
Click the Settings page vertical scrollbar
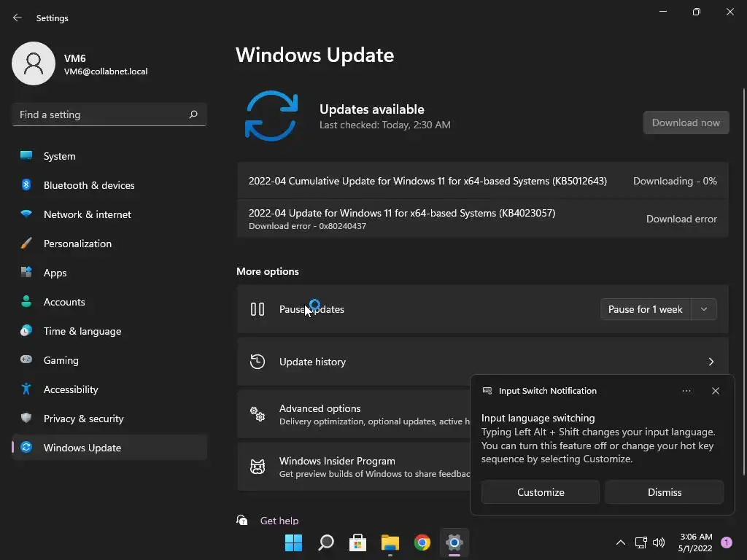click(743, 281)
